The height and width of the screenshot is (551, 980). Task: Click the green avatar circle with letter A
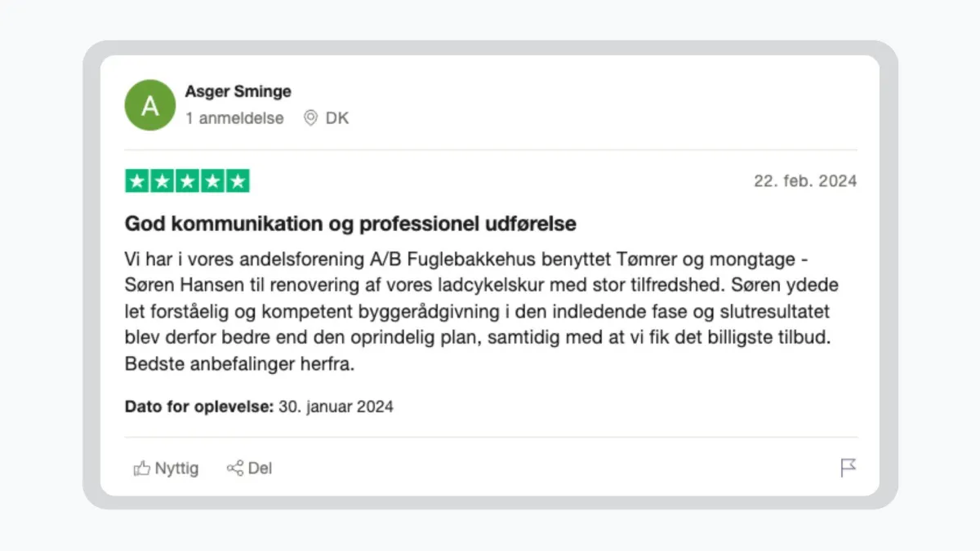[x=149, y=104]
